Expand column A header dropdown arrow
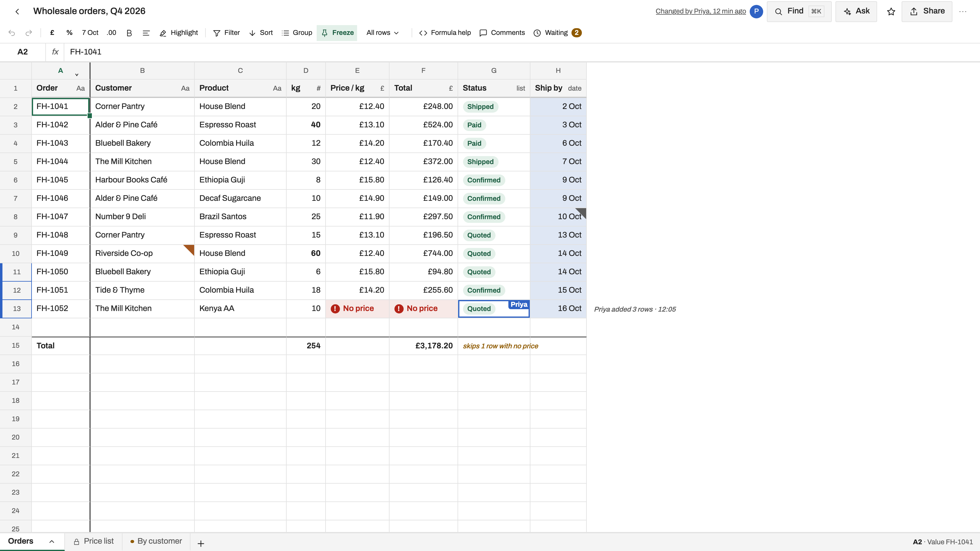The width and height of the screenshot is (980, 551). point(77,74)
